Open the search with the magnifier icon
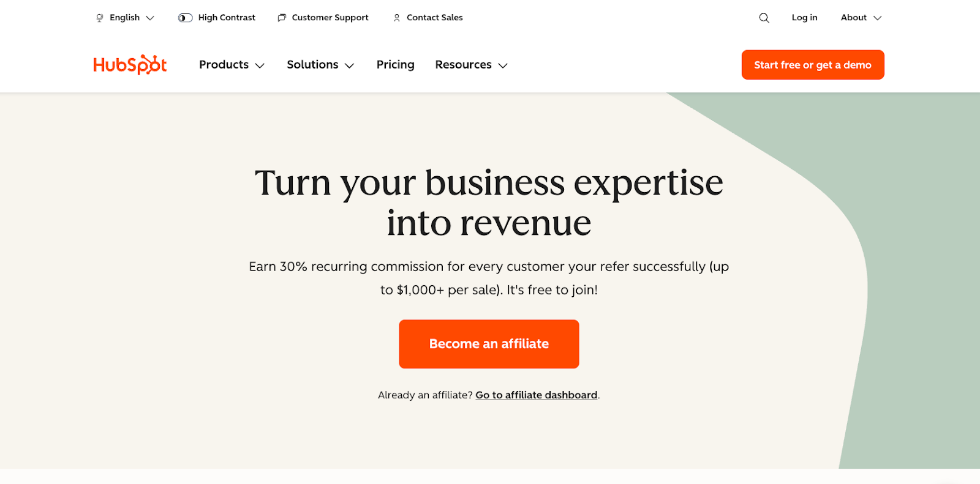The width and height of the screenshot is (980, 484). (763, 18)
